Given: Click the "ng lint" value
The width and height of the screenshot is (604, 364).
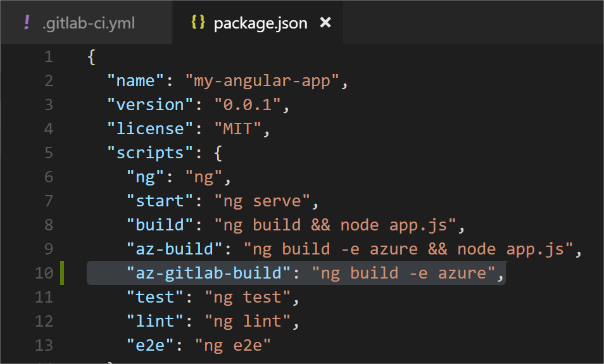Looking at the screenshot, I should pyautogui.click(x=248, y=322).
